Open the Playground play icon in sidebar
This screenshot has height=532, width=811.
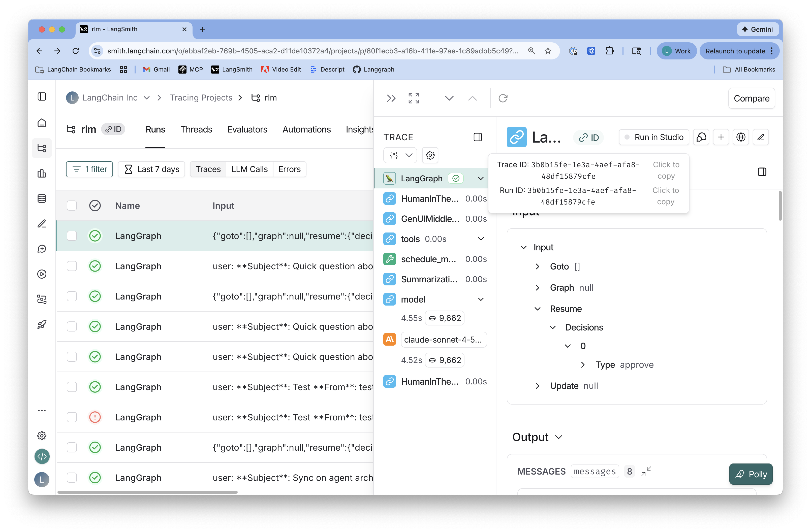click(x=42, y=274)
